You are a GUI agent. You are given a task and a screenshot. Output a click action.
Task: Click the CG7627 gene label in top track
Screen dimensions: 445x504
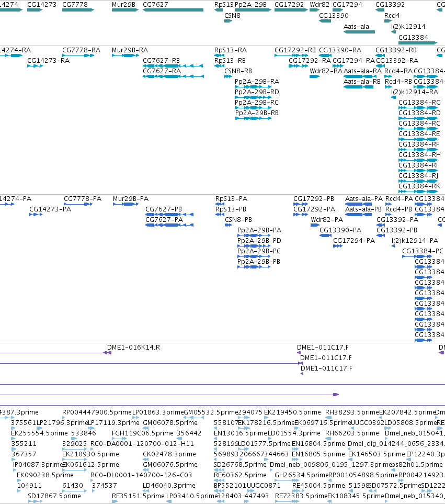[x=155, y=5]
